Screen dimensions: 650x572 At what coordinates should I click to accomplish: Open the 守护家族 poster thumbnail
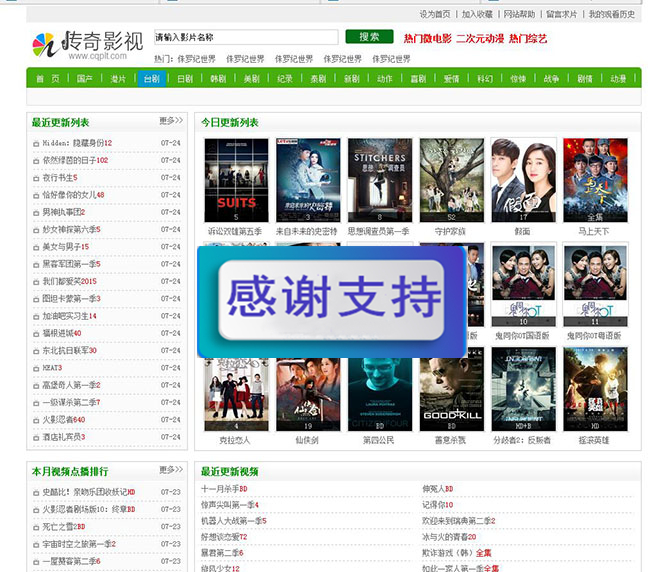pyautogui.click(x=451, y=180)
